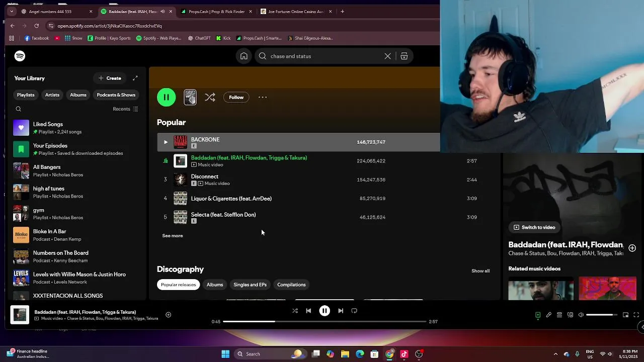The image size is (644, 362).
Task: Select Compilations filter
Action: (291, 285)
